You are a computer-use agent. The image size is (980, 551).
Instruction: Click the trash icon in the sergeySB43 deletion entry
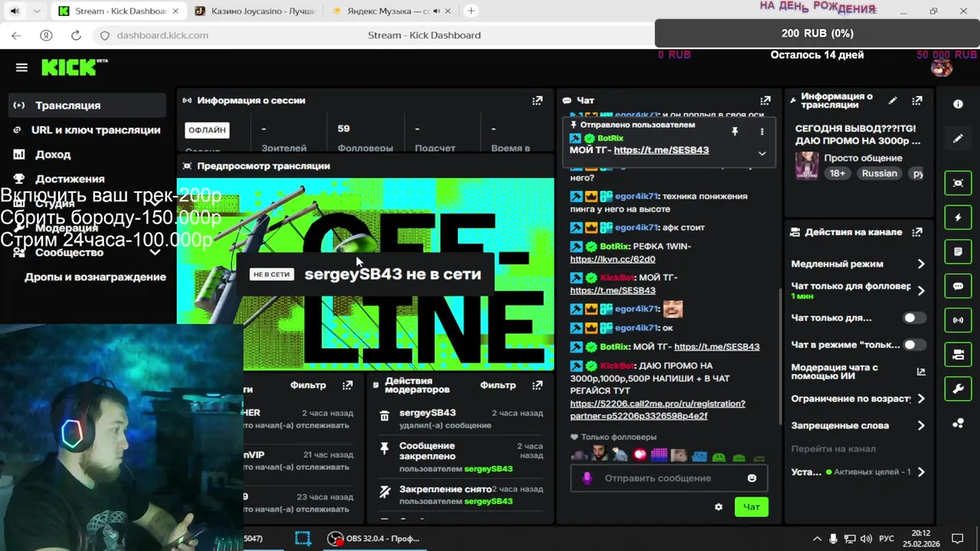[x=384, y=416]
